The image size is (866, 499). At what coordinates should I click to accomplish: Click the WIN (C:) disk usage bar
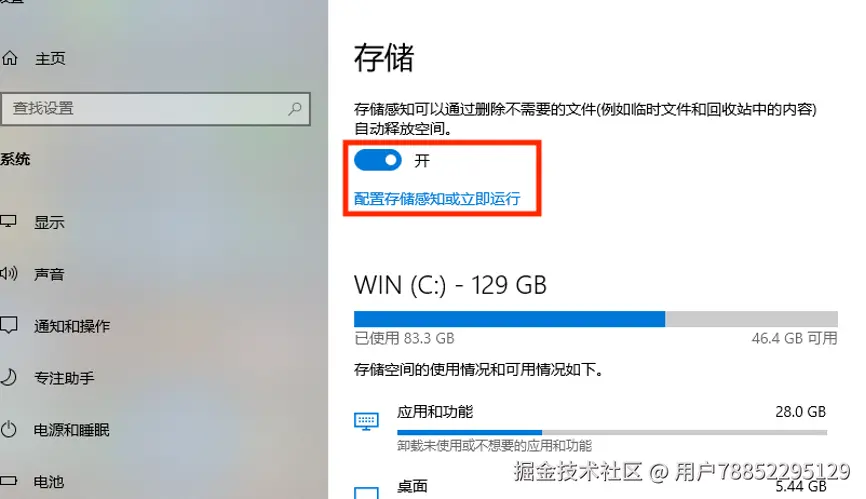click(x=596, y=318)
